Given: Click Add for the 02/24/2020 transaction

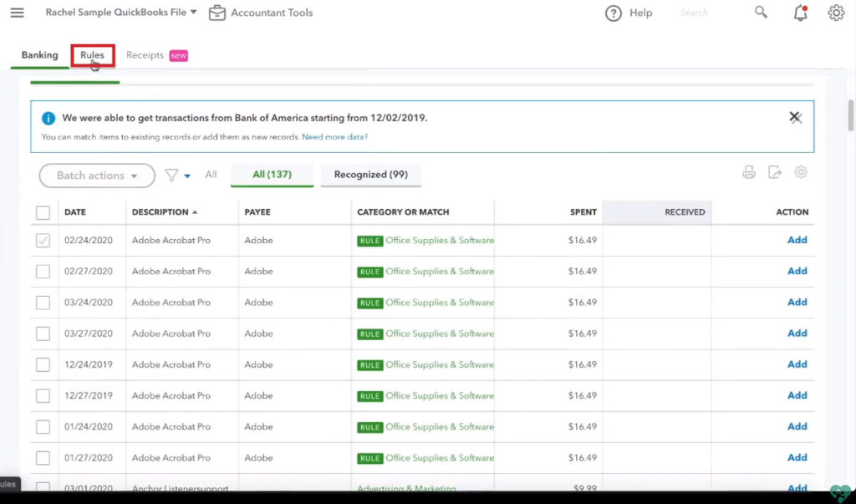Looking at the screenshot, I should (x=797, y=240).
